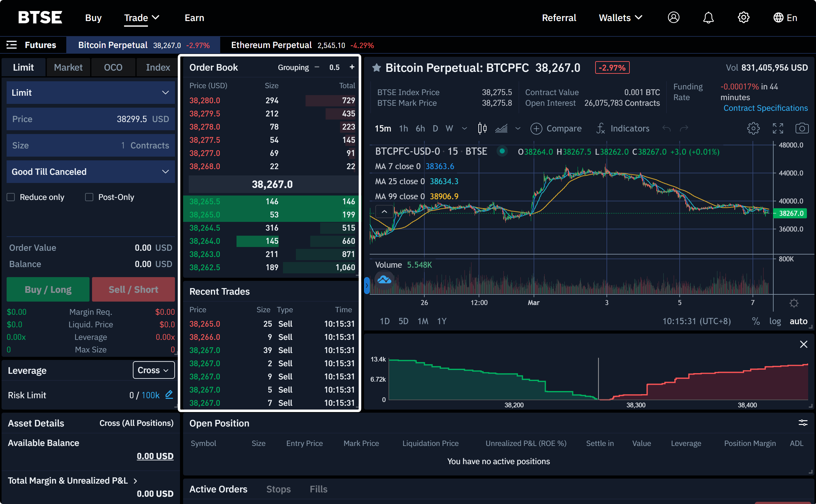Expand the left panel with the blue handle
The image size is (816, 504).
point(367,286)
